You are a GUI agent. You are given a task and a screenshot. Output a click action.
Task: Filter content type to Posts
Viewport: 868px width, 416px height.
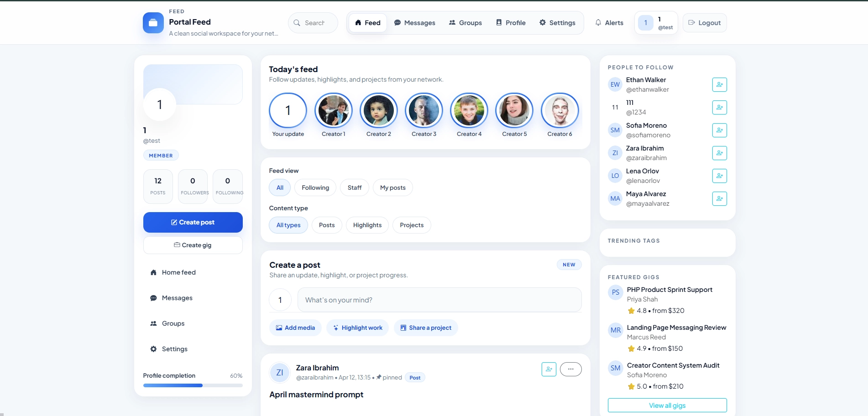[327, 225]
